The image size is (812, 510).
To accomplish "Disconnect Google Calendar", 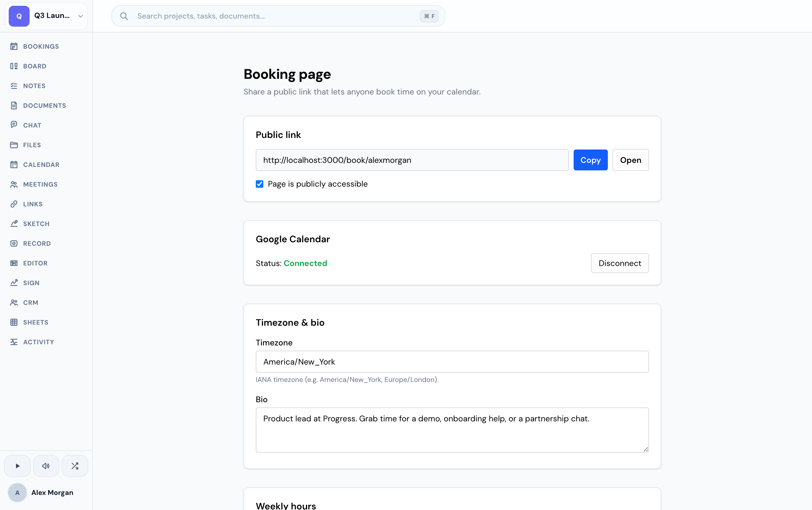I will point(620,263).
